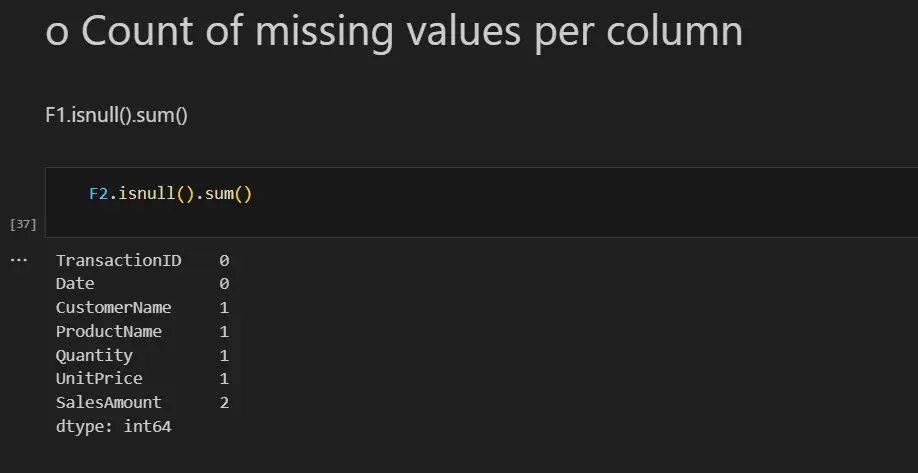Click the missing count 2 for SalesAmount
This screenshot has width=918, height=473.
pos(224,402)
